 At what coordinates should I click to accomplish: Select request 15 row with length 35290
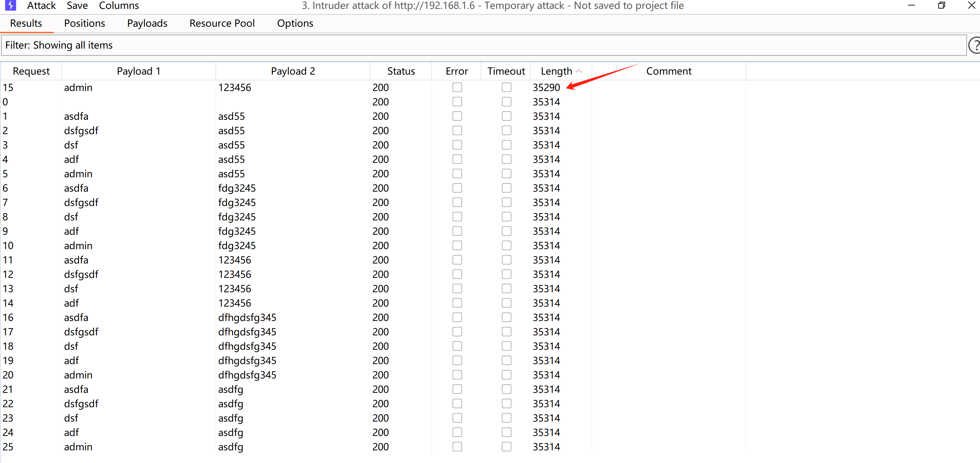pyautogui.click(x=266, y=87)
